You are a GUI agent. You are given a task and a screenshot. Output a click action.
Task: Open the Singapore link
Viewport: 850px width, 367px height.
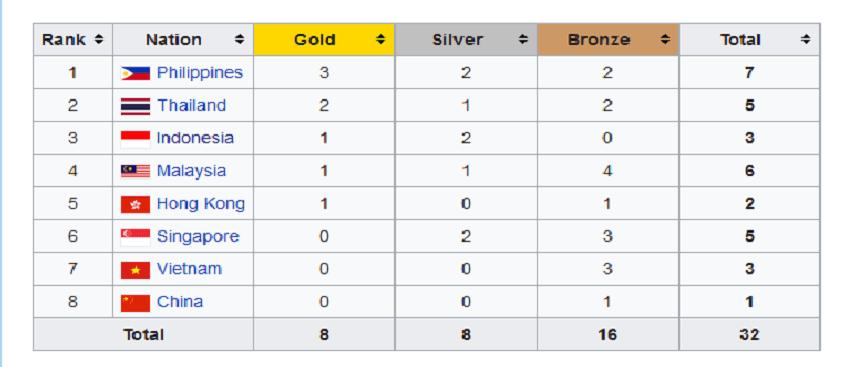point(198,237)
